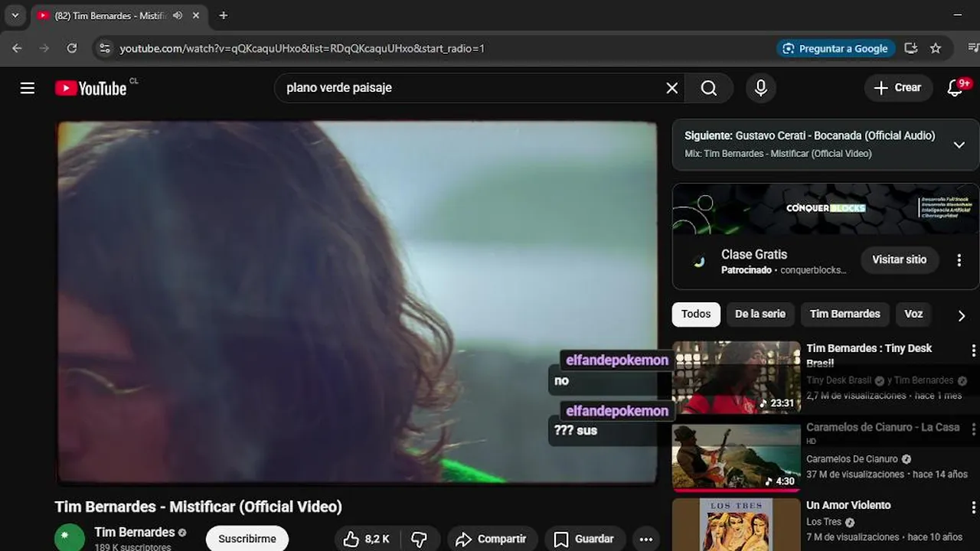Close the Tim Bernardes tab
Screen dimensions: 980x551
[196, 15]
